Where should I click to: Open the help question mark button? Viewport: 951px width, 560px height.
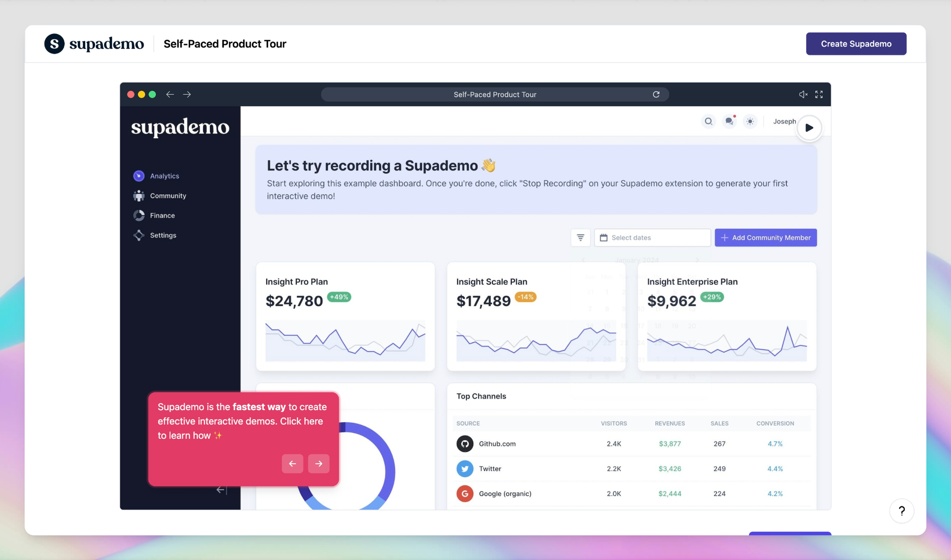click(x=902, y=511)
